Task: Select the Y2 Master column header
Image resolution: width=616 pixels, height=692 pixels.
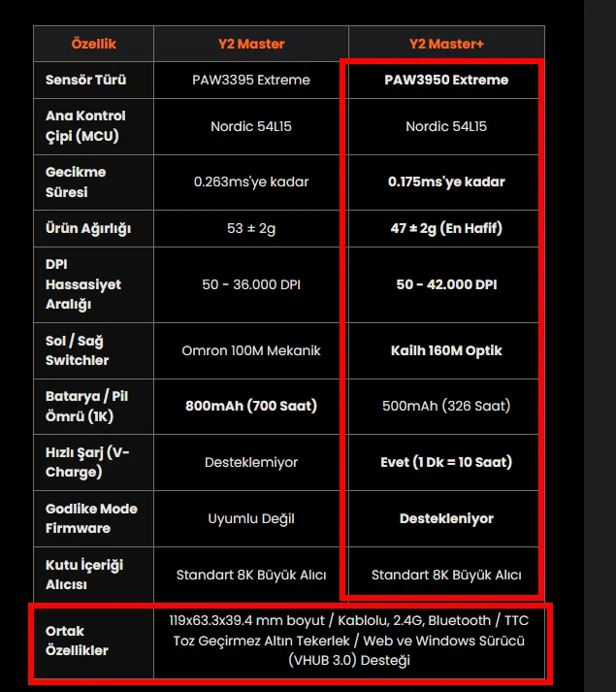Action: [251, 44]
